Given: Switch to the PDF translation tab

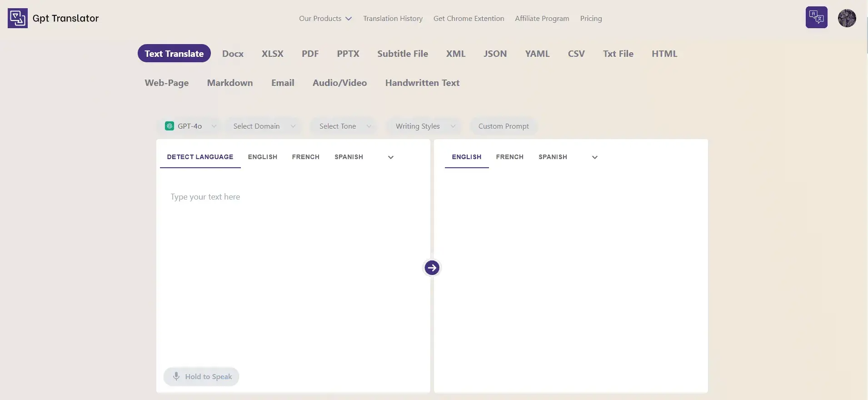Looking at the screenshot, I should coord(310,54).
